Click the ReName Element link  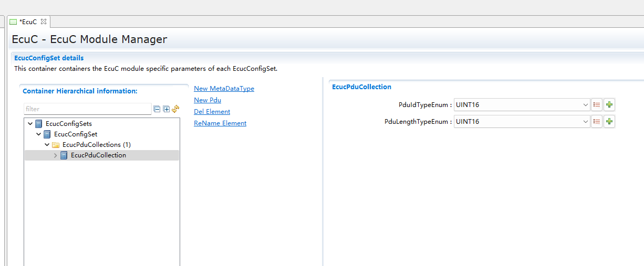[220, 123]
